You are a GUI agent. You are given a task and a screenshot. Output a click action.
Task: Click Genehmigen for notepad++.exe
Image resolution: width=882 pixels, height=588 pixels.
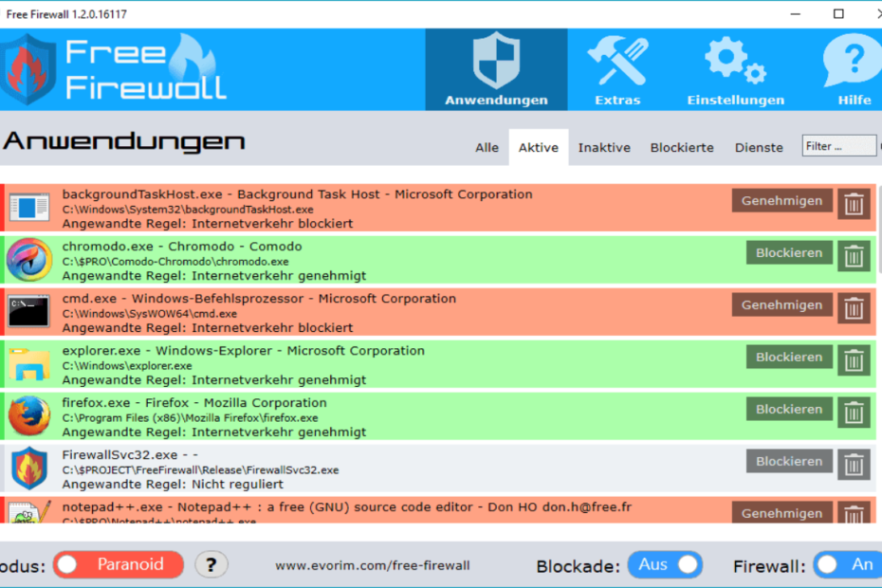tap(781, 513)
